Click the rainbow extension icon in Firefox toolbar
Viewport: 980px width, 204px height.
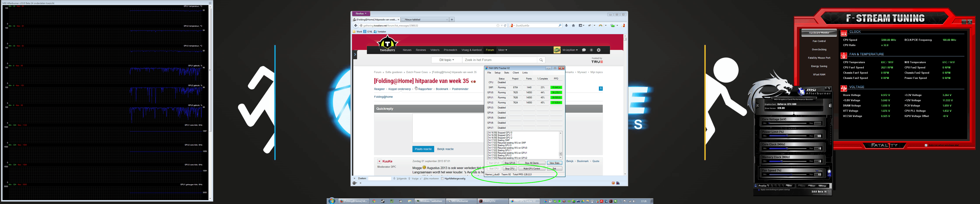(601, 25)
